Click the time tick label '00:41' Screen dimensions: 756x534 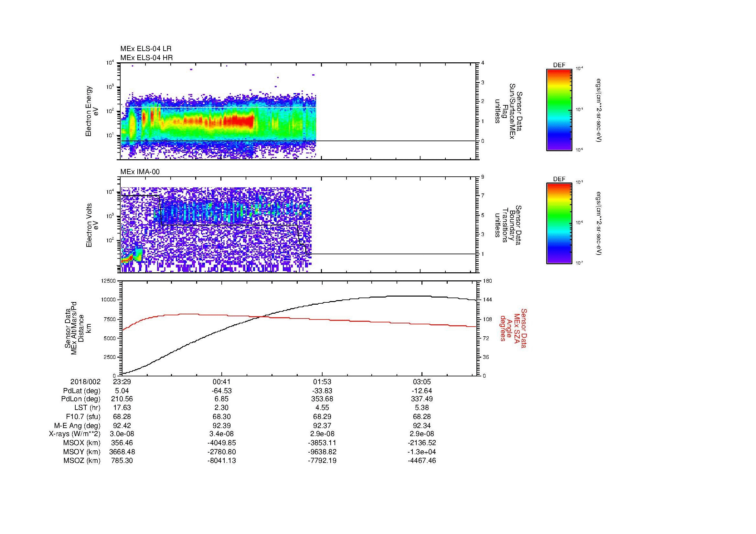tap(222, 382)
